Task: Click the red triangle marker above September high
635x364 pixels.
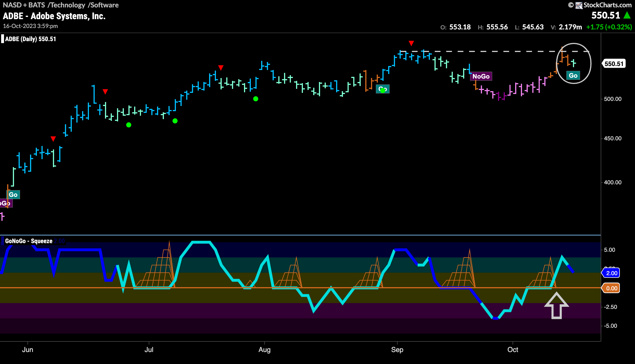Action: 411,43
